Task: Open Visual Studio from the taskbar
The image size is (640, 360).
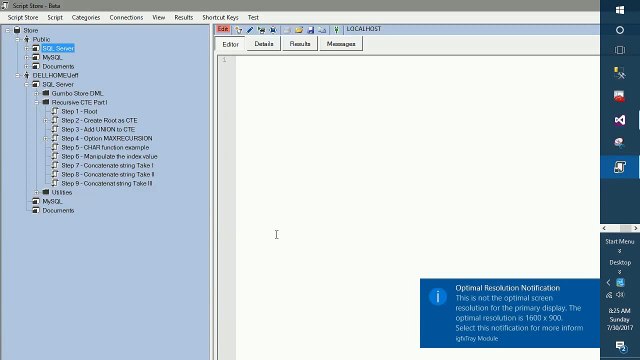Action: (x=620, y=120)
